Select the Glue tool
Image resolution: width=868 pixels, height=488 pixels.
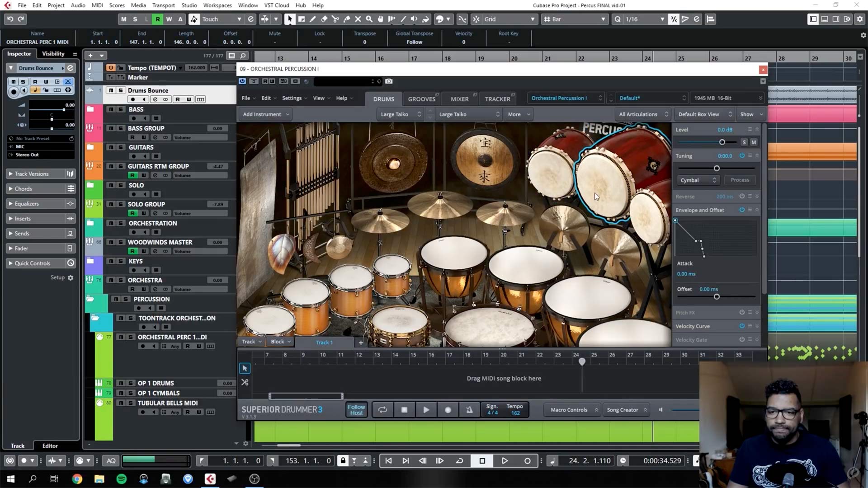346,19
